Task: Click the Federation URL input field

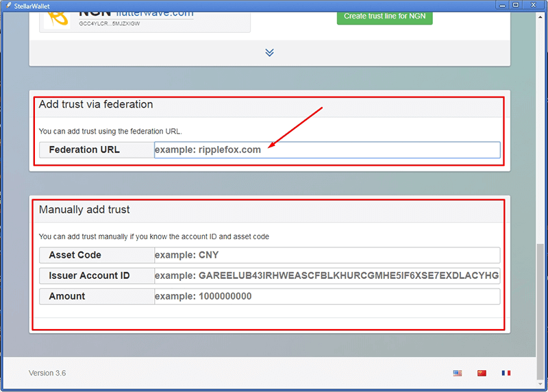Action: [327, 149]
